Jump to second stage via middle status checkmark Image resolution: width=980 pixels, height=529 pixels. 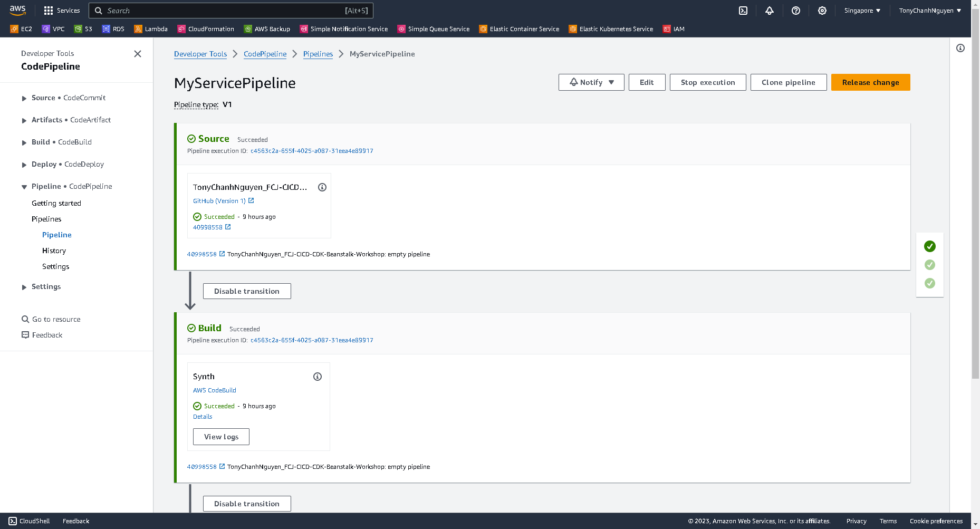tap(930, 265)
